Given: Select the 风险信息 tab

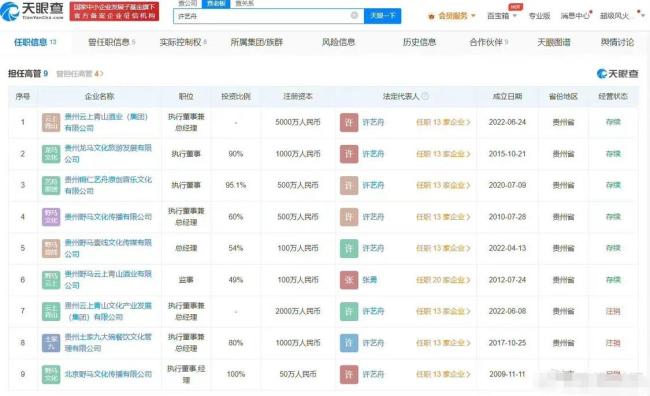Looking at the screenshot, I should pos(338,42).
